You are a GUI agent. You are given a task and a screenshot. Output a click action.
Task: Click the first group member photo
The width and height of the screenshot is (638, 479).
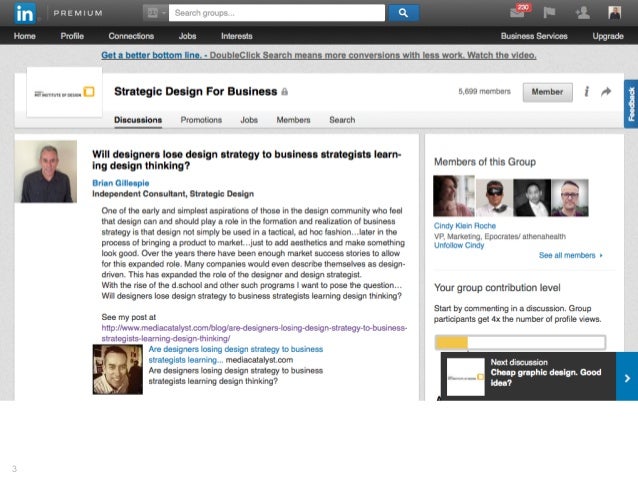click(x=454, y=196)
